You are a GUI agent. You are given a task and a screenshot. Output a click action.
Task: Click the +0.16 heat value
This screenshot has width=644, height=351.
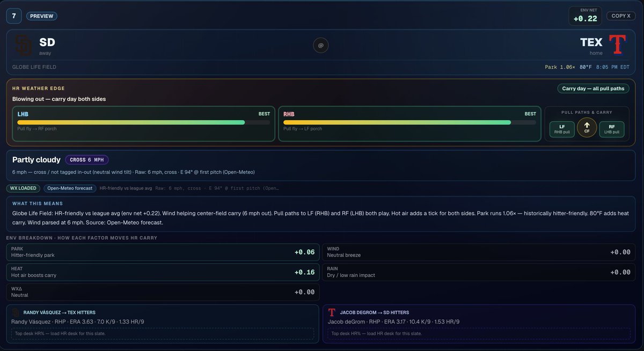tap(304, 272)
